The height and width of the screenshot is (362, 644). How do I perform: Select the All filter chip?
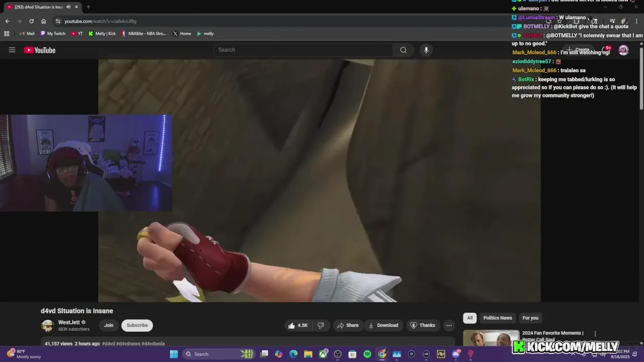click(x=469, y=318)
